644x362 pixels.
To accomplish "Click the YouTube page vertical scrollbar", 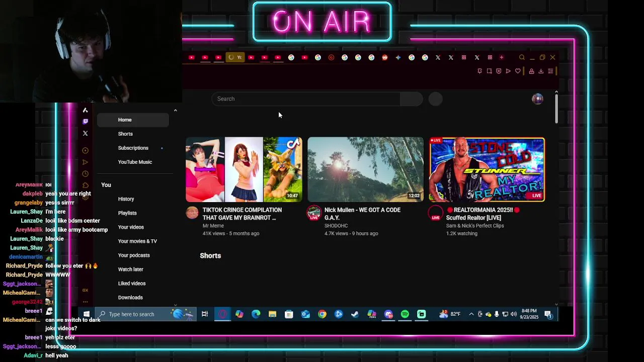I will pyautogui.click(x=556, y=108).
